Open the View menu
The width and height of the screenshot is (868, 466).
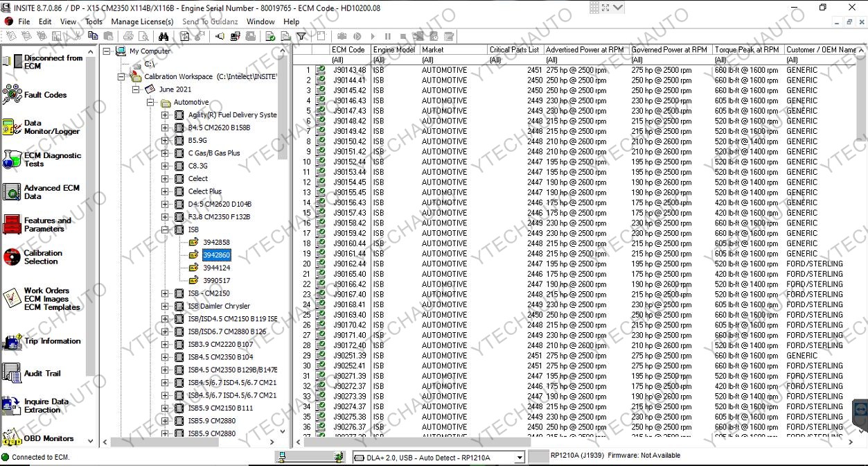[68, 21]
